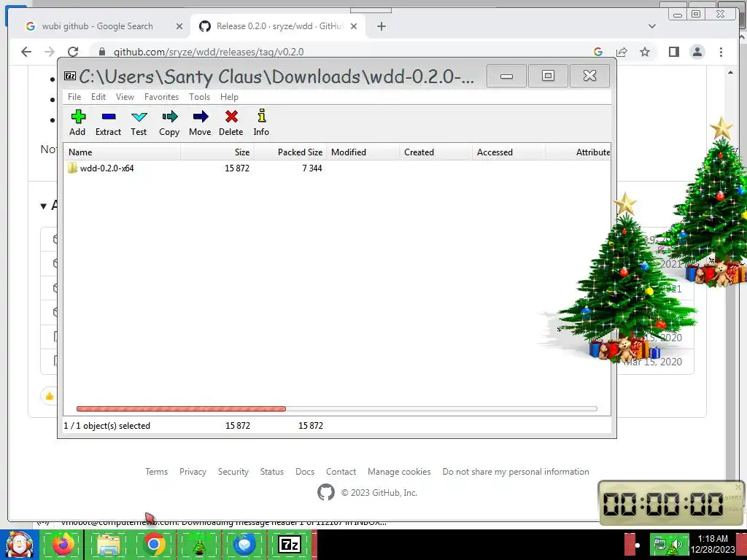Image resolution: width=747 pixels, height=560 pixels.
Task: Click the red Delete icon
Action: point(231,122)
